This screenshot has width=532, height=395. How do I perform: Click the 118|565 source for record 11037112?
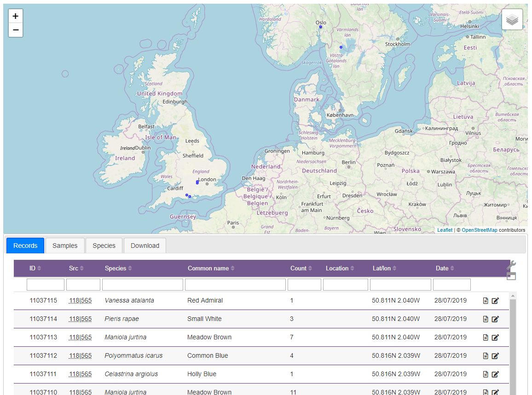click(x=80, y=355)
